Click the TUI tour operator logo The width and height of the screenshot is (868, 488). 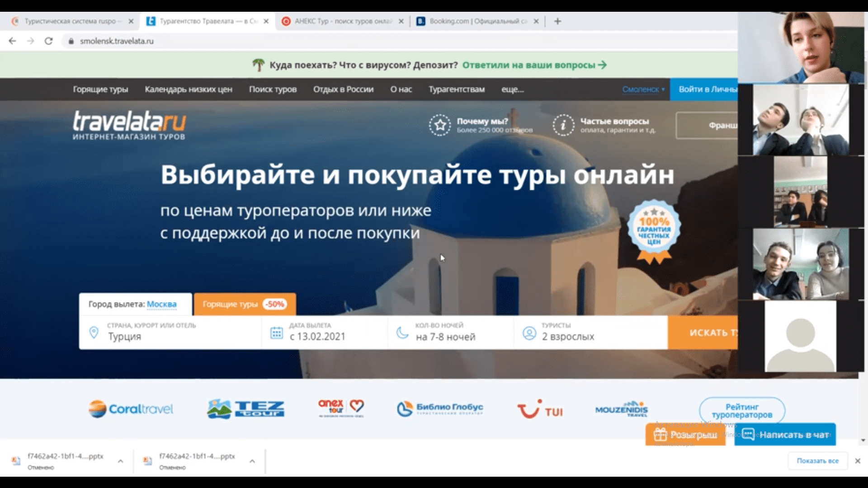540,409
